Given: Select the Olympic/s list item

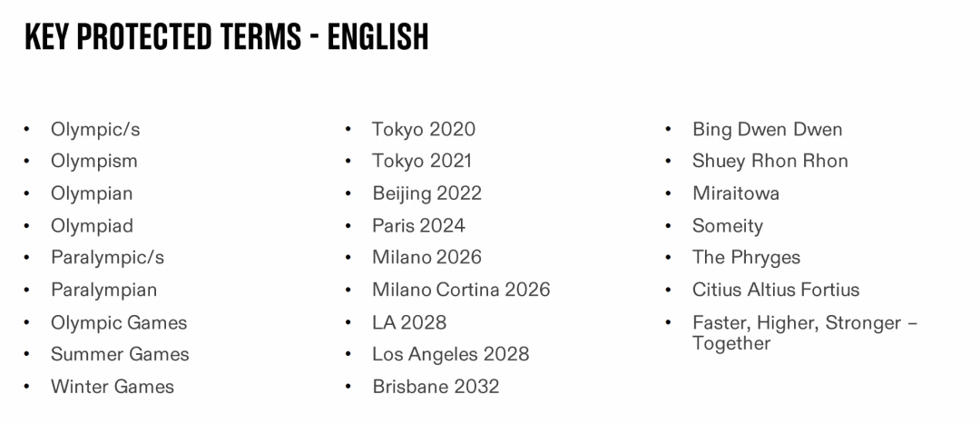Looking at the screenshot, I should point(95,130).
